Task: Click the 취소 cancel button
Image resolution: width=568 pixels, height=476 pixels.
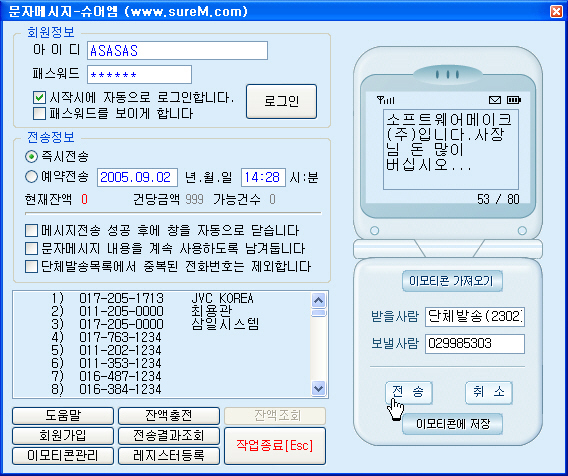Action: pyautogui.click(x=489, y=392)
